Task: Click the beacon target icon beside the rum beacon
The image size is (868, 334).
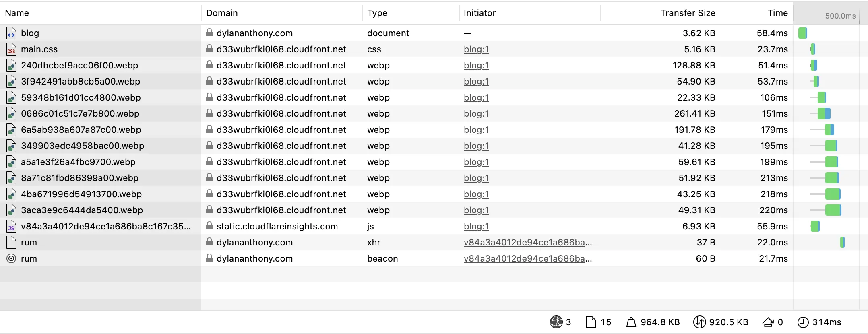Action: 11,258
